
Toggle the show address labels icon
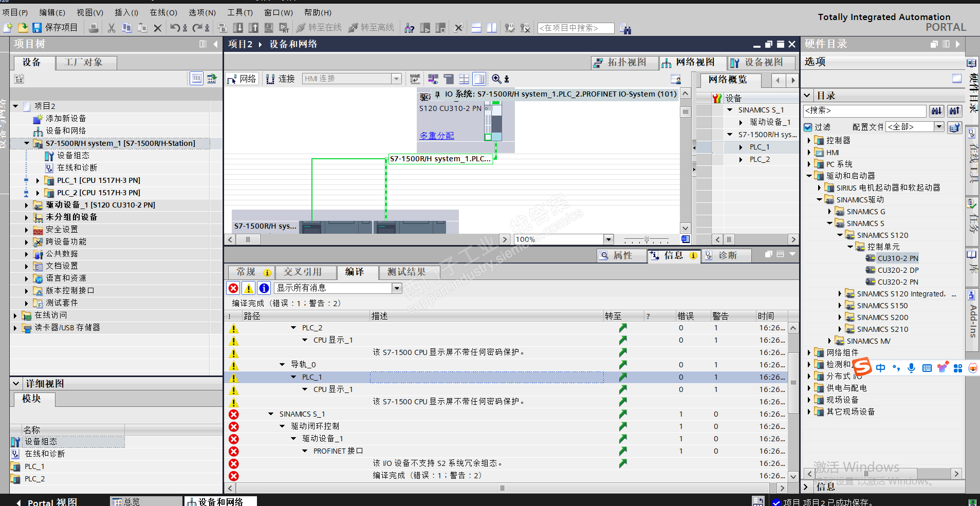click(433, 79)
